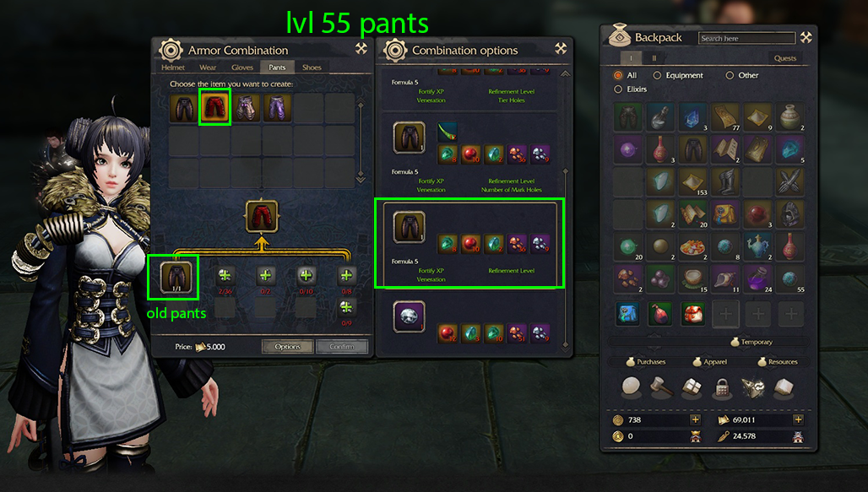Click the Confirm button

pyautogui.click(x=342, y=347)
